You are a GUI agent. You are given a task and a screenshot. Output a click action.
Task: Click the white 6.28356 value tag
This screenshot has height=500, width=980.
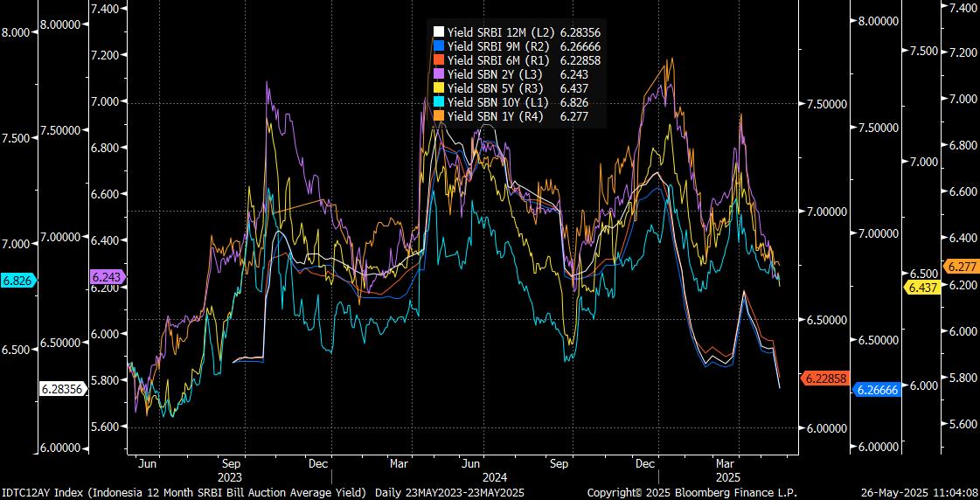pos(61,388)
